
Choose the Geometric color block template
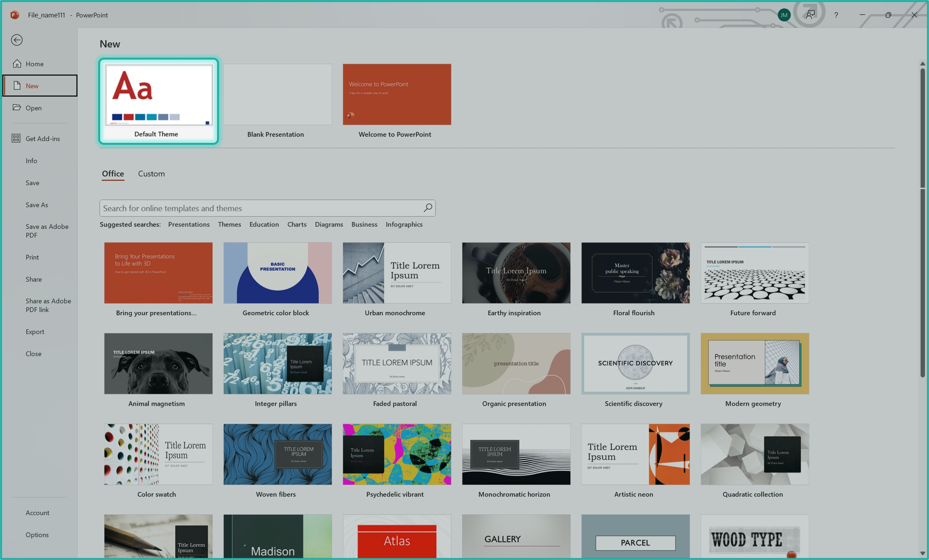coord(277,273)
